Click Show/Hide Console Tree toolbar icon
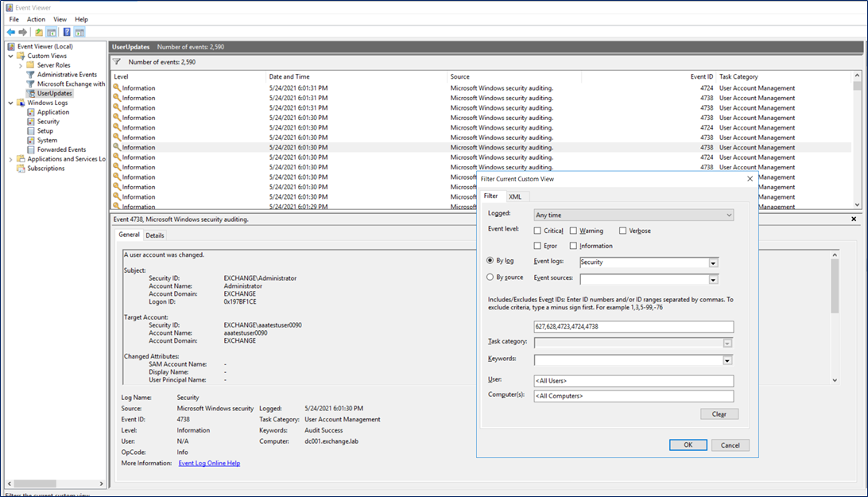This screenshot has width=868, height=497. click(x=52, y=32)
